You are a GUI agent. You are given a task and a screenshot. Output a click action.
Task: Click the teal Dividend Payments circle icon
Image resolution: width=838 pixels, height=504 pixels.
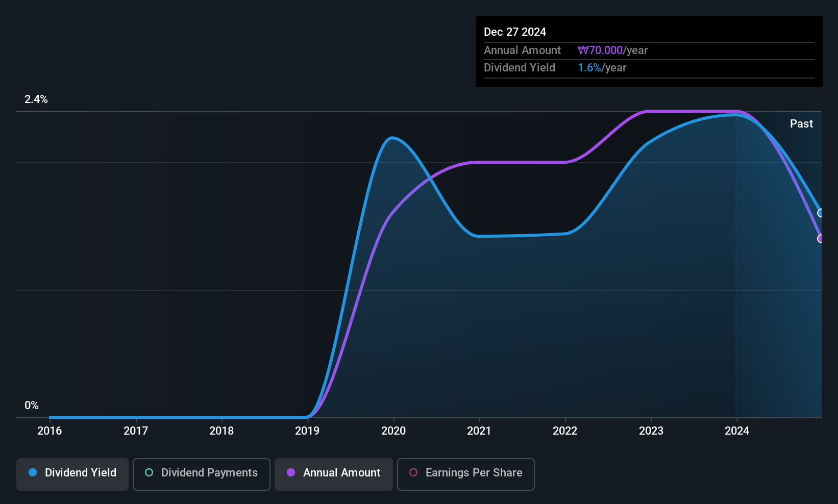click(x=149, y=472)
